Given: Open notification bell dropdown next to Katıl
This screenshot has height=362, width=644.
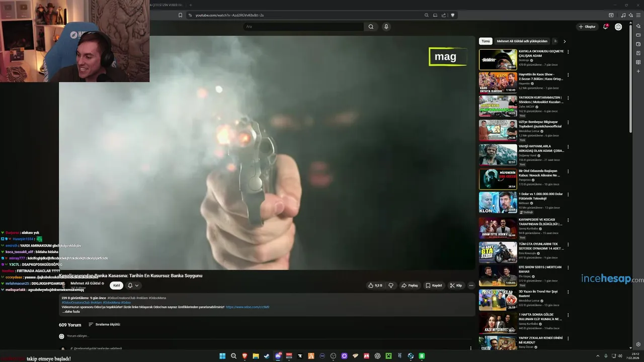Looking at the screenshot, I should click(x=133, y=285).
